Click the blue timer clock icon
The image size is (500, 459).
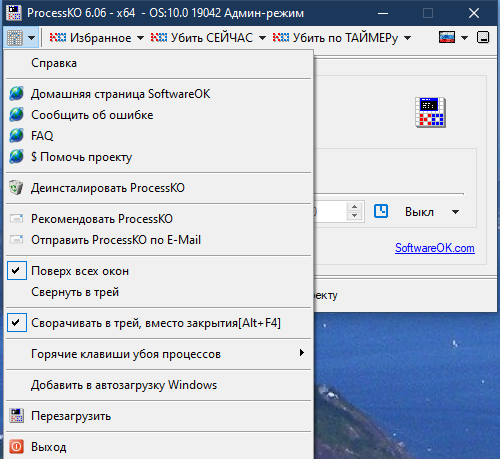pos(381,211)
